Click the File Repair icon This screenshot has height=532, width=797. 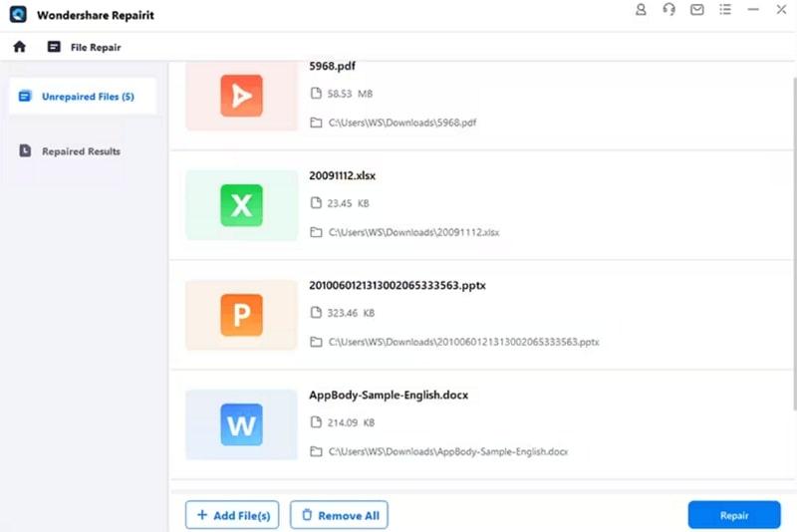click(54, 47)
